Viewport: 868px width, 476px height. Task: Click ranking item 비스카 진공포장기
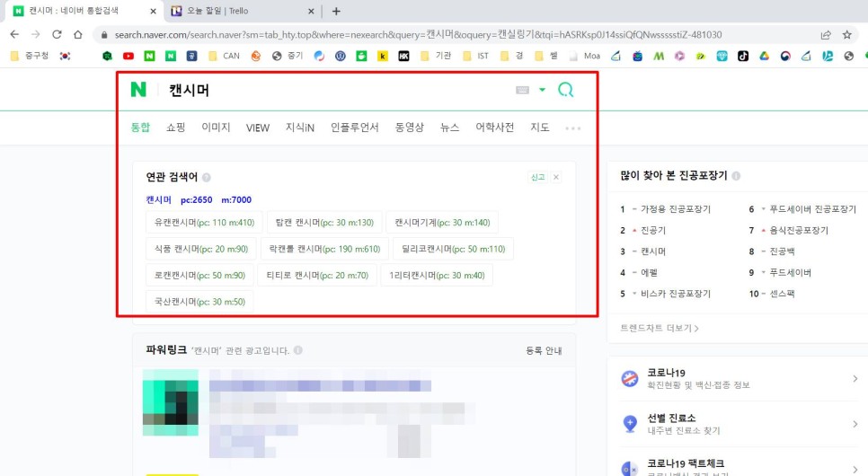click(x=676, y=294)
